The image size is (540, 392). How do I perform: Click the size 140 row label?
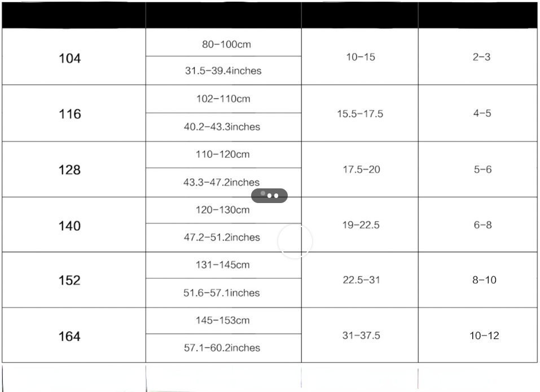pos(70,226)
